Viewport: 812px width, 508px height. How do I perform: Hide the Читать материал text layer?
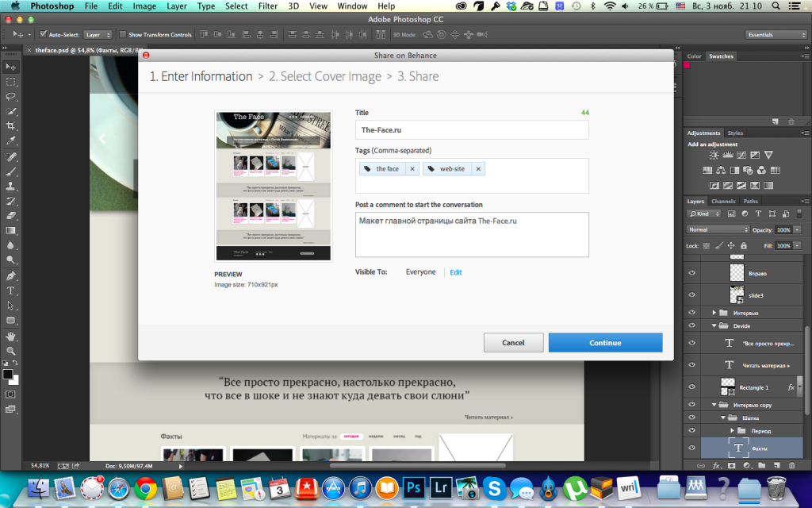691,365
